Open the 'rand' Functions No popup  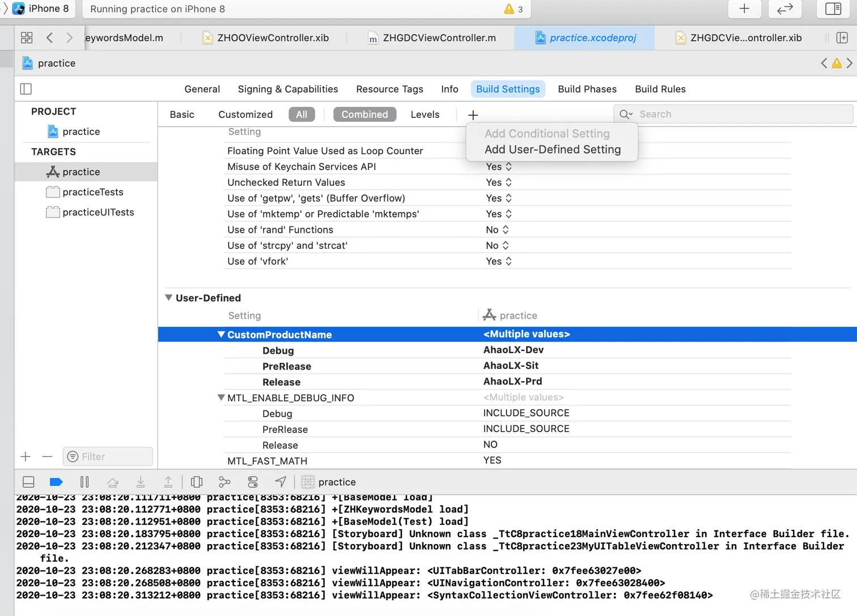pos(498,230)
